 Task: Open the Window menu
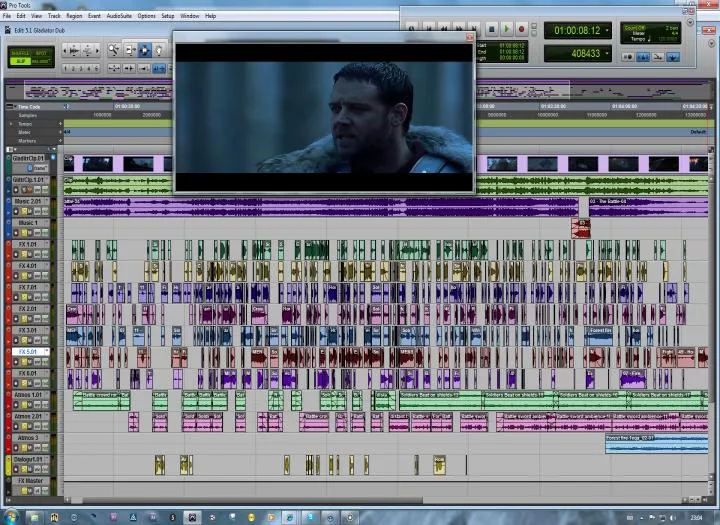pyautogui.click(x=189, y=16)
